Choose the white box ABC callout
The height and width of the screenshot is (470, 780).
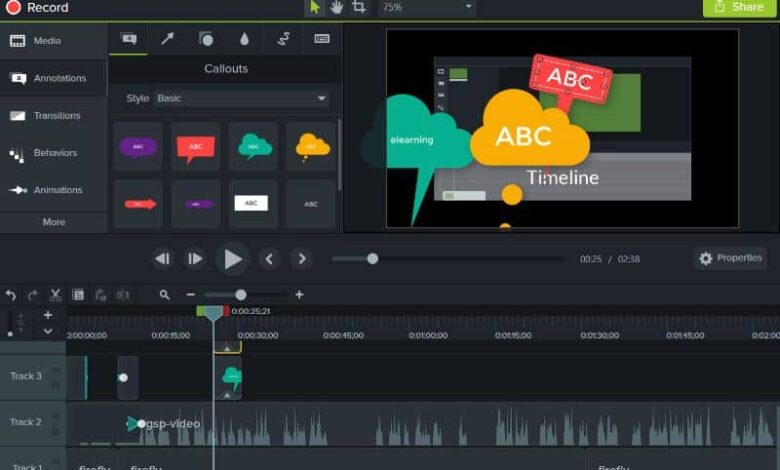coord(253,204)
